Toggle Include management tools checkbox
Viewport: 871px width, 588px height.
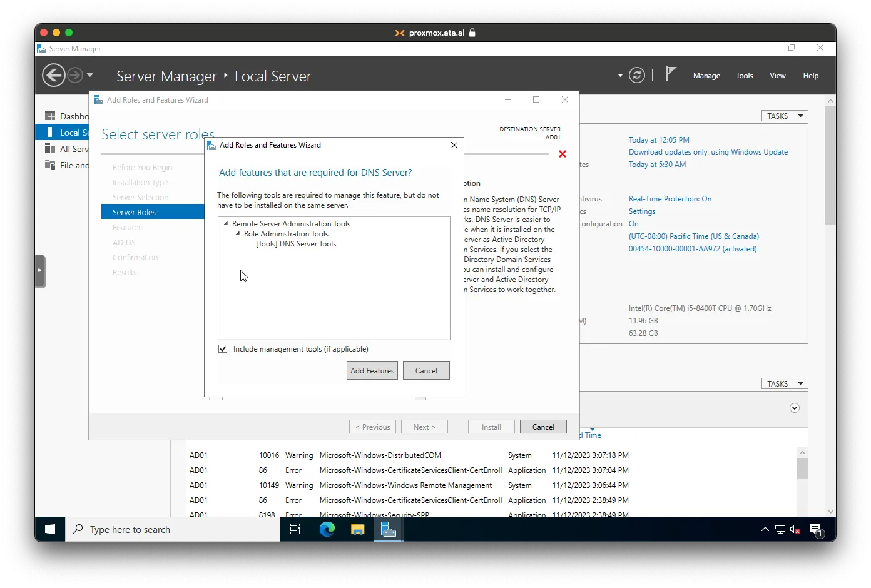click(x=223, y=349)
